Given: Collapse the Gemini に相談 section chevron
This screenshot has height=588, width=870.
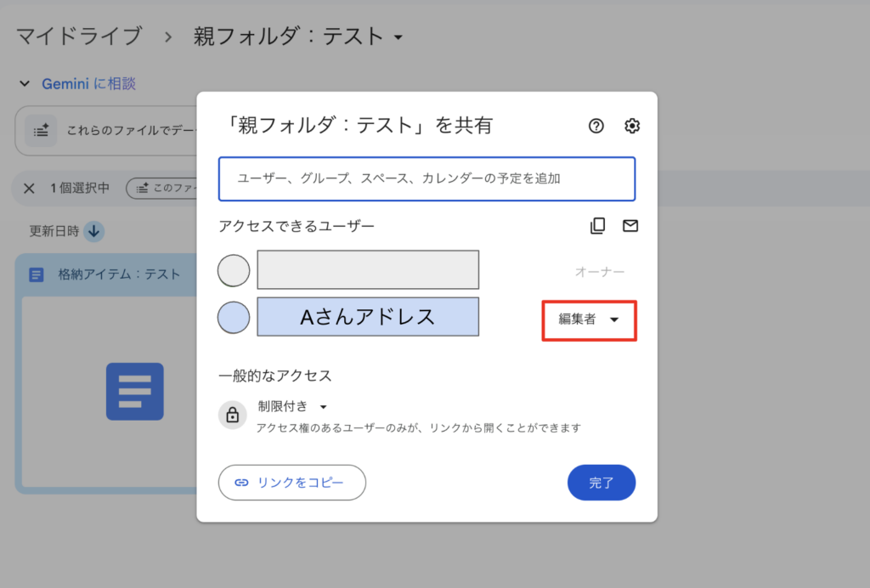Looking at the screenshot, I should (24, 84).
